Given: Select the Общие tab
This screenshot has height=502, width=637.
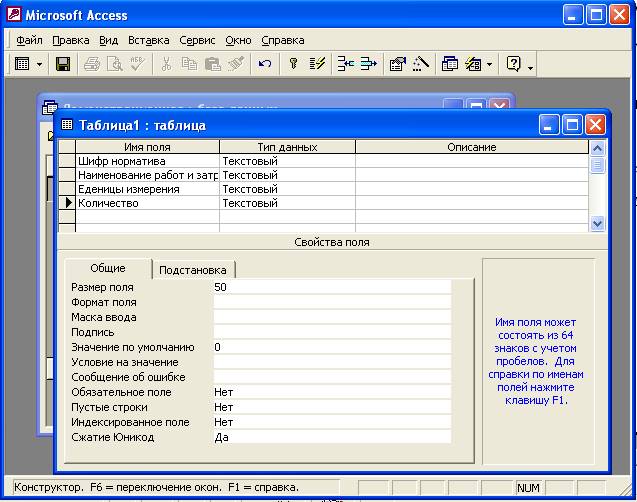Looking at the screenshot, I should pyautogui.click(x=108, y=269).
